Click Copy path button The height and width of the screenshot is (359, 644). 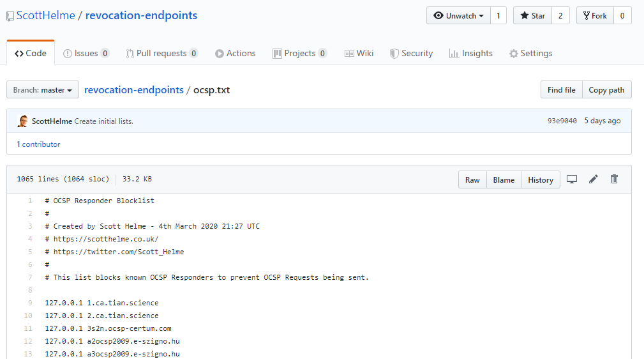[x=606, y=90]
